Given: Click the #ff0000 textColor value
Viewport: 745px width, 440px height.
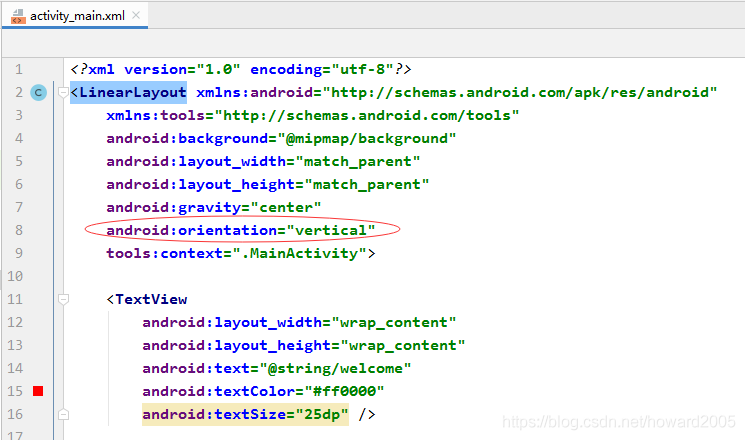Looking at the screenshot, I should point(344,392).
